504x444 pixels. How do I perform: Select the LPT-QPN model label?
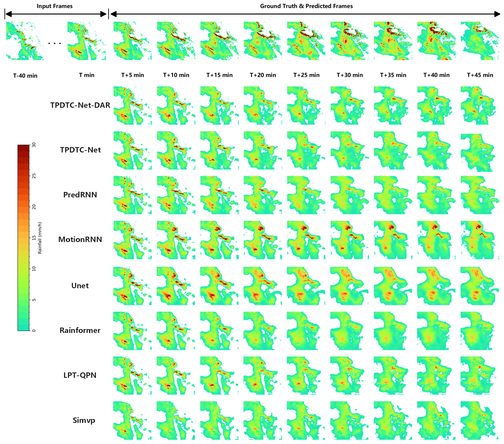click(x=80, y=376)
